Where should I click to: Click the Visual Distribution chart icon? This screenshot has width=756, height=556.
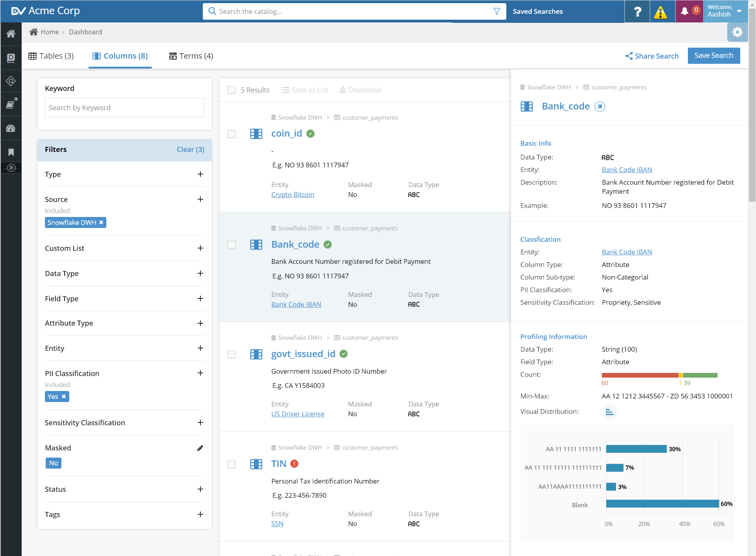609,412
